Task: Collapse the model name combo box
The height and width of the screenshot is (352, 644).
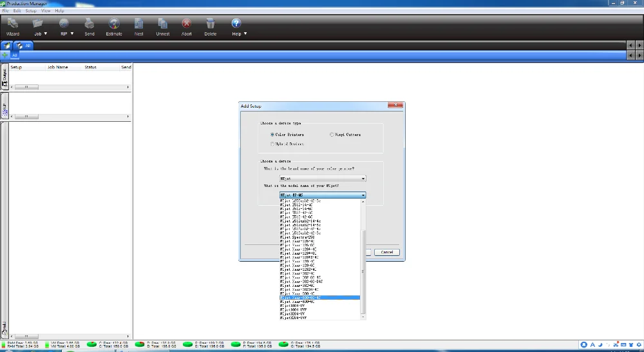Action: (363, 195)
